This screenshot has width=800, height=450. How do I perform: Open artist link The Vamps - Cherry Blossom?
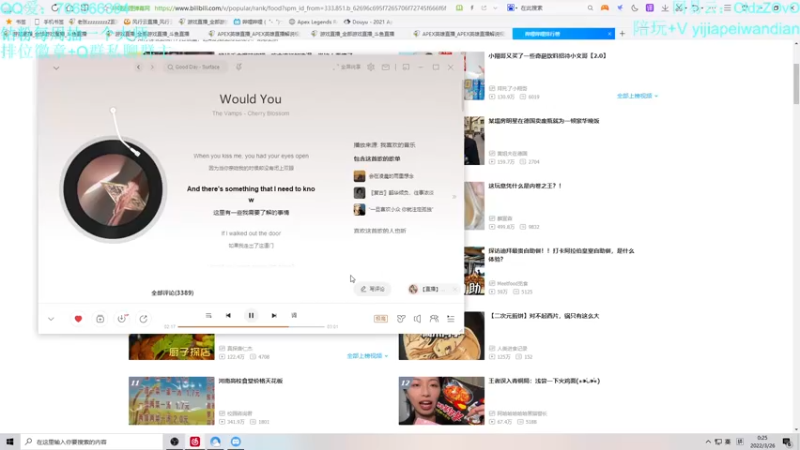pyautogui.click(x=251, y=113)
